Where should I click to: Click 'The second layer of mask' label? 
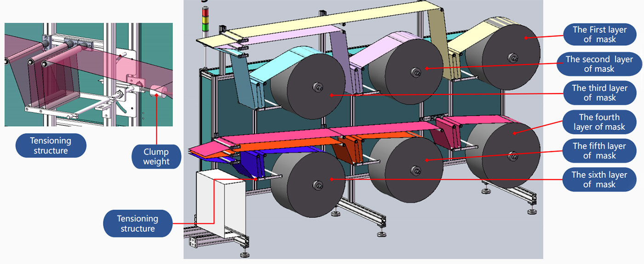599,64
